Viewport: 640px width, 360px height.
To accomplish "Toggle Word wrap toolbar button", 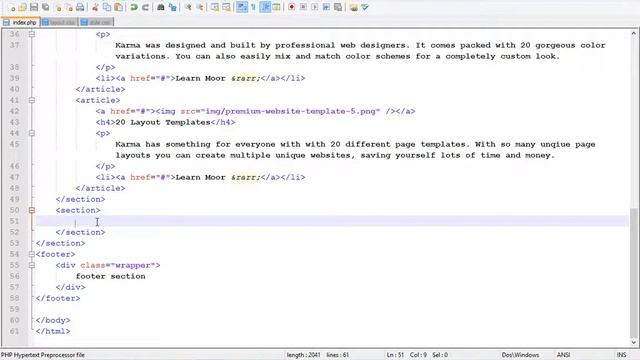I will 242,7.
